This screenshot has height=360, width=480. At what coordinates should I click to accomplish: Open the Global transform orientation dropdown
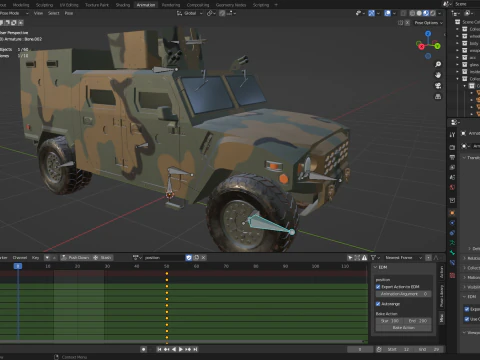click(x=189, y=13)
